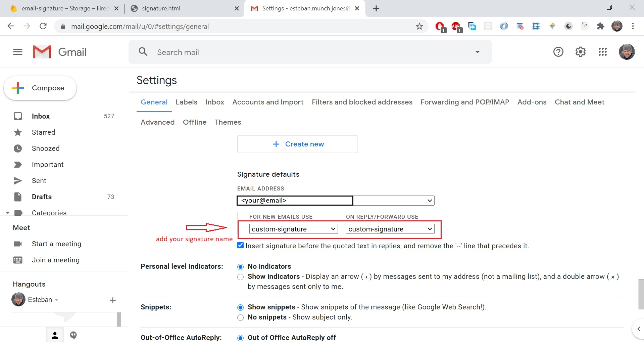Toggle insert signature before quoted text
The height and width of the screenshot is (342, 644).
240,245
